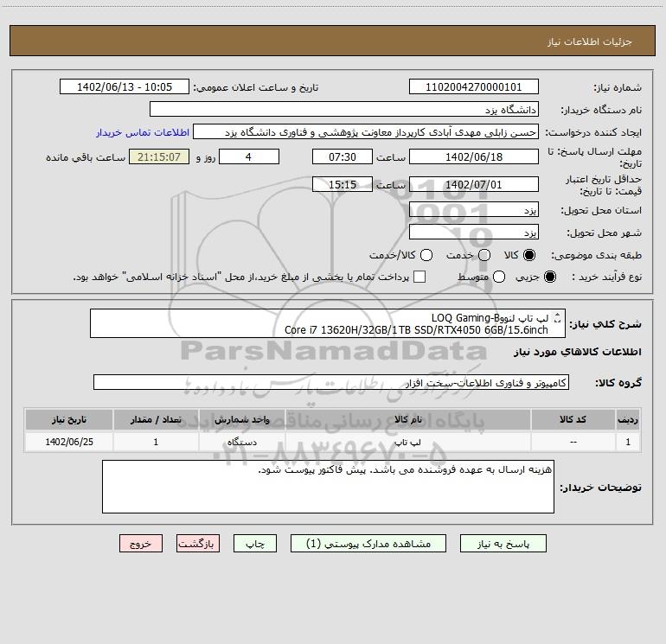Click the remaining time field 21:15:07
Image resolution: width=666 pixels, height=644 pixels.
click(x=159, y=156)
